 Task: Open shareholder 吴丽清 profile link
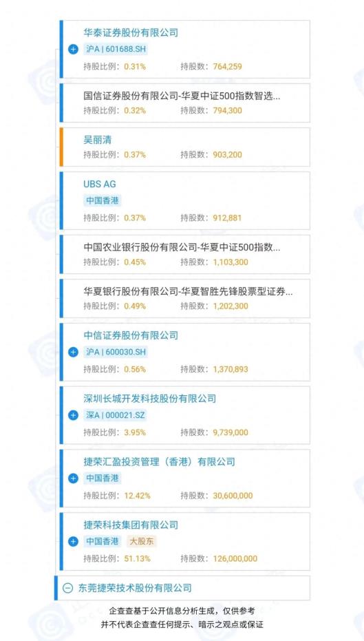pyautogui.click(x=97, y=140)
